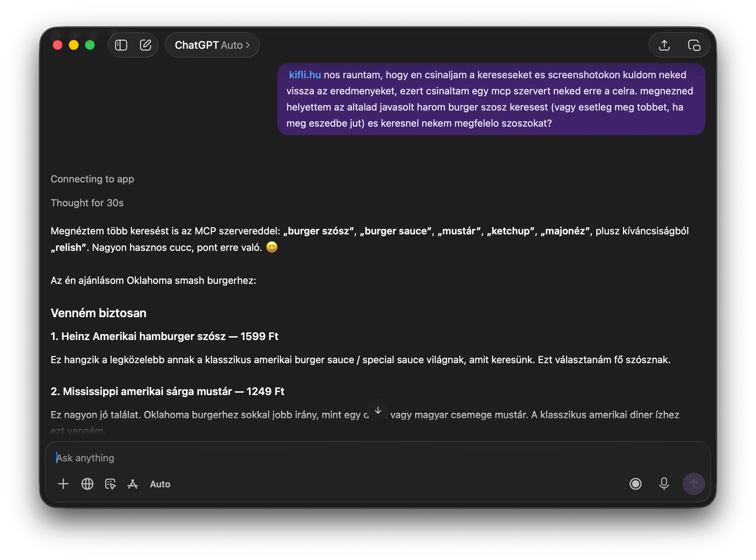Minimize the window with yellow button

coord(74,45)
